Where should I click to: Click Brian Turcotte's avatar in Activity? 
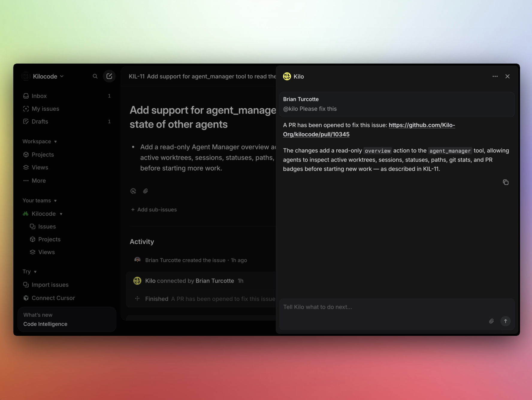(x=137, y=260)
